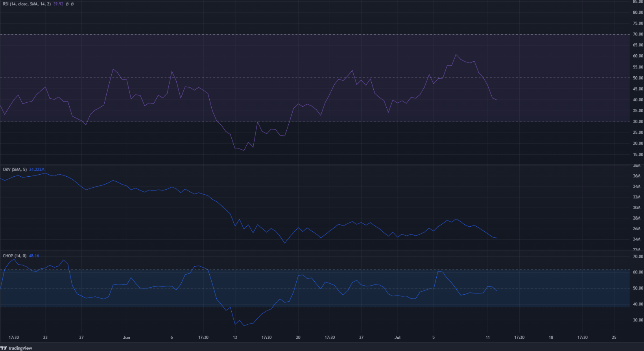This screenshot has height=351, width=644.
Task: Click the 60.00 label on the CHOP scale
Action: [x=638, y=272]
